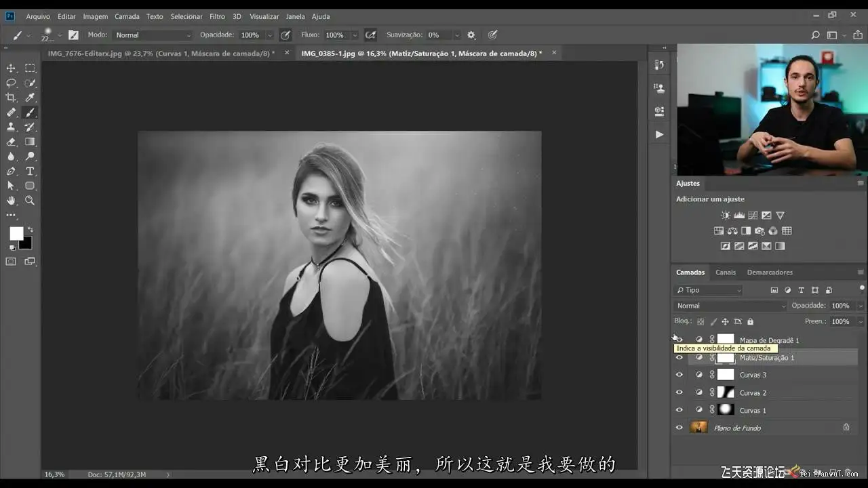868x488 pixels.
Task: Select the Eraser tool
Action: pos(11,142)
